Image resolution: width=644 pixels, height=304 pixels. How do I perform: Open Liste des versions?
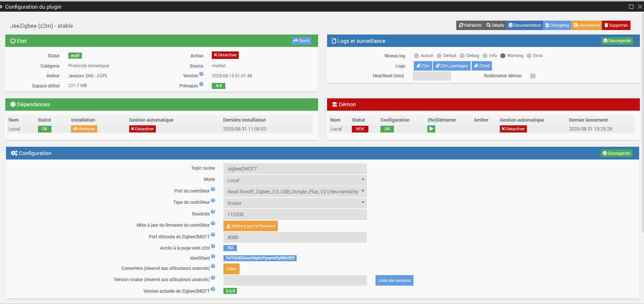[394, 280]
